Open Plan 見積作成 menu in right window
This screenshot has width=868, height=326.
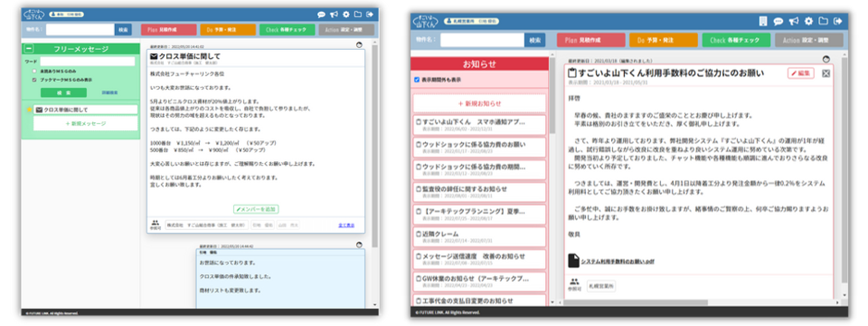click(591, 40)
